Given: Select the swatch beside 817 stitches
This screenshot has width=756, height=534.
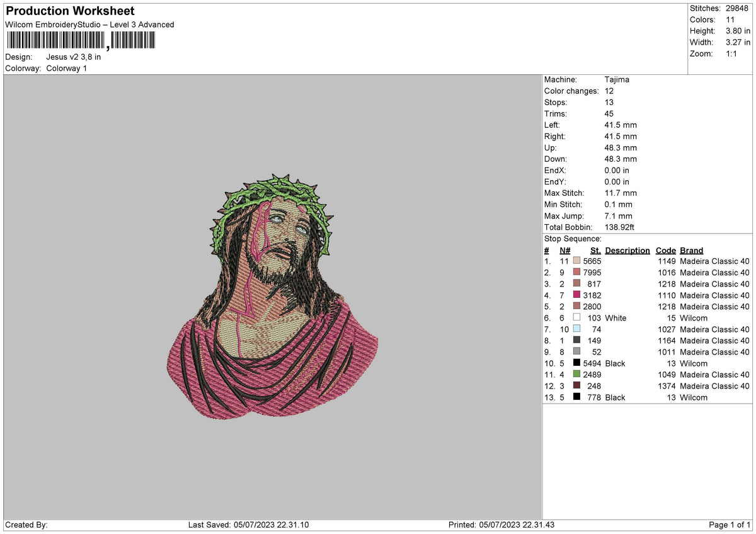Looking at the screenshot, I should tap(576, 284).
